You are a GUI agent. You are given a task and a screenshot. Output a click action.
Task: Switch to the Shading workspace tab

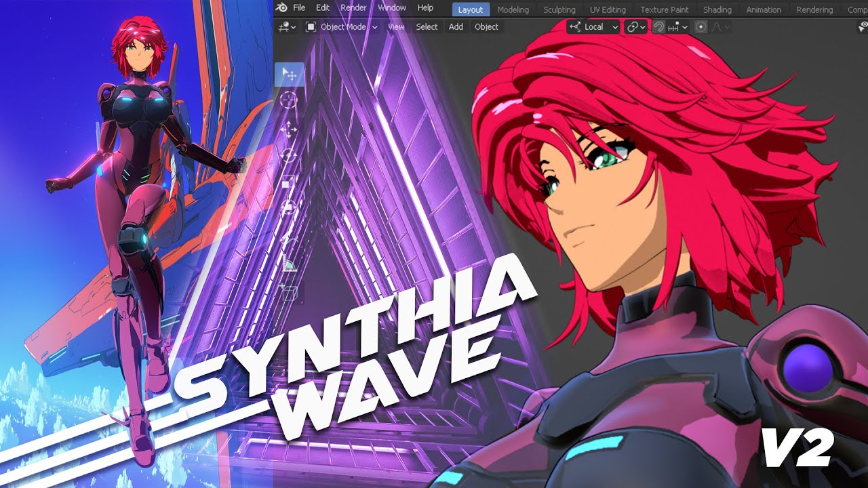[717, 9]
